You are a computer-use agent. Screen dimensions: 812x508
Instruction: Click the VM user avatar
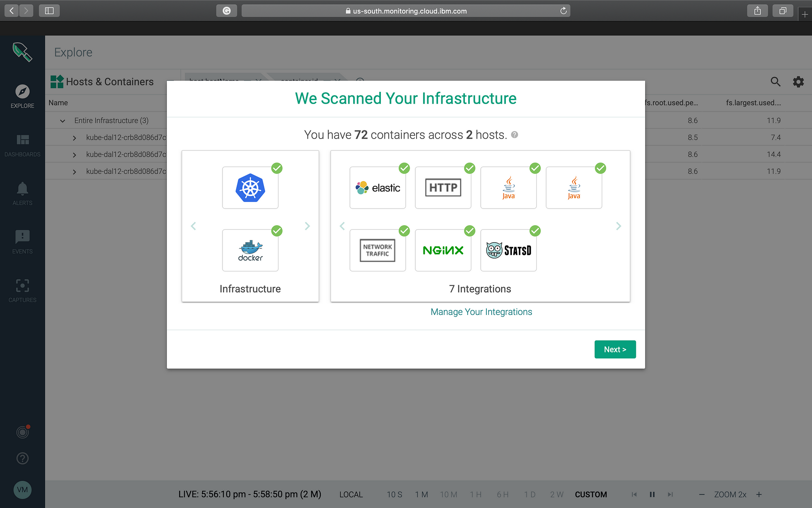pos(22,490)
